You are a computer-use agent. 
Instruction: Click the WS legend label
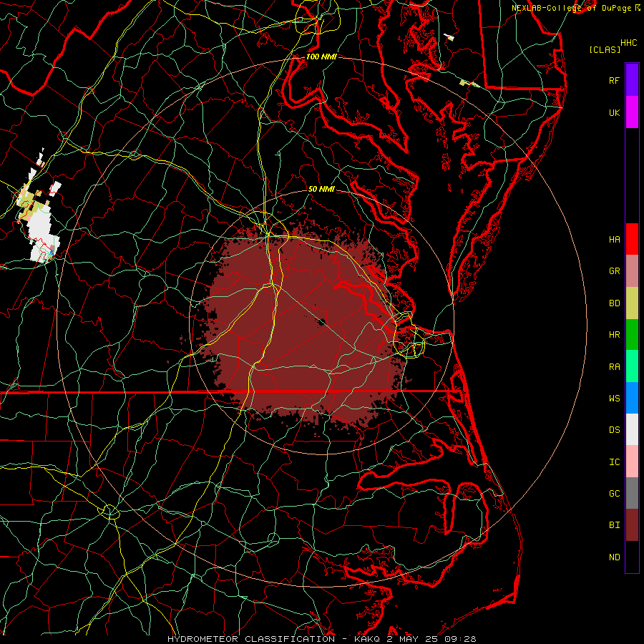[614, 399]
